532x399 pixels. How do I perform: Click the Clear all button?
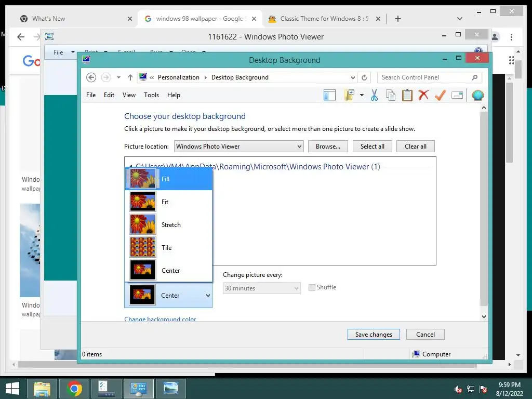(x=416, y=146)
